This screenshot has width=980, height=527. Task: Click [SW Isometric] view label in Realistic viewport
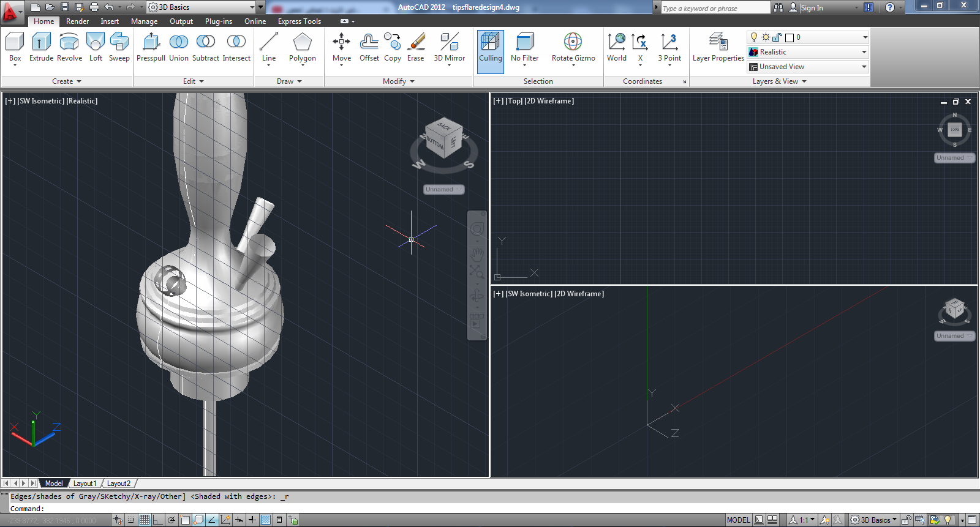coord(40,101)
